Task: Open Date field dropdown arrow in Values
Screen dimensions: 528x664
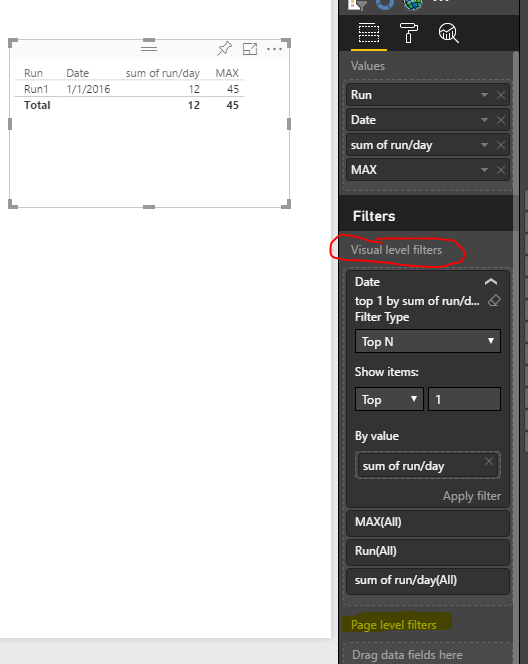Action: (x=484, y=120)
